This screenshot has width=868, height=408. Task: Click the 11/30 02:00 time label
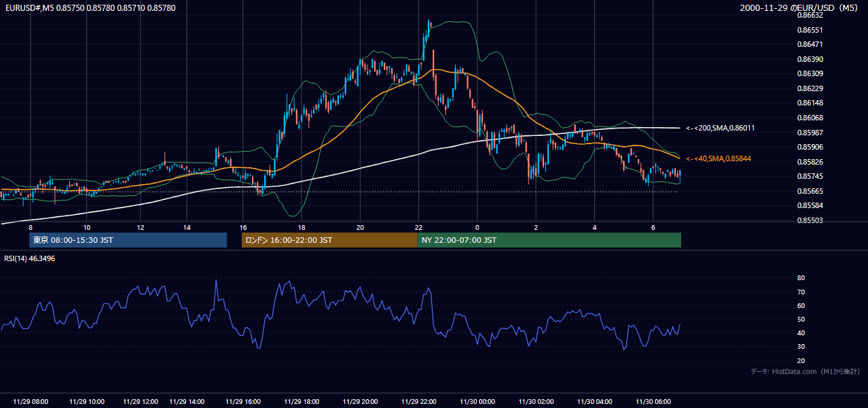[536, 402]
